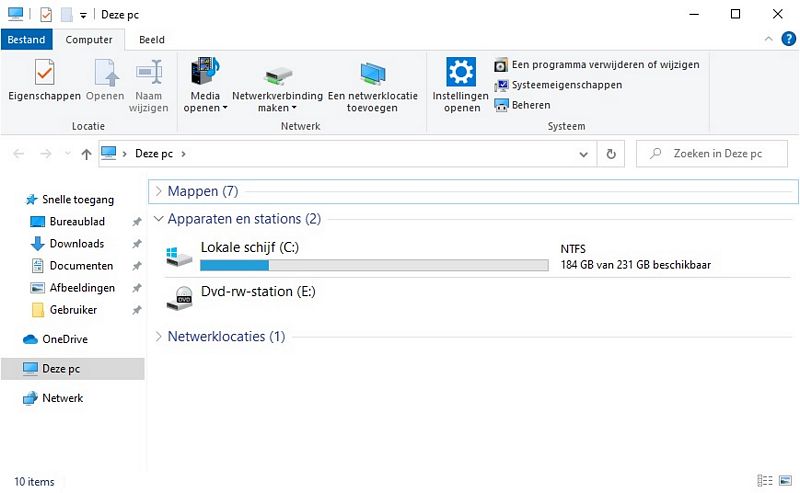The image size is (800, 493).
Task: Expand the Netwerklocaties (1) section
Action: (159, 337)
